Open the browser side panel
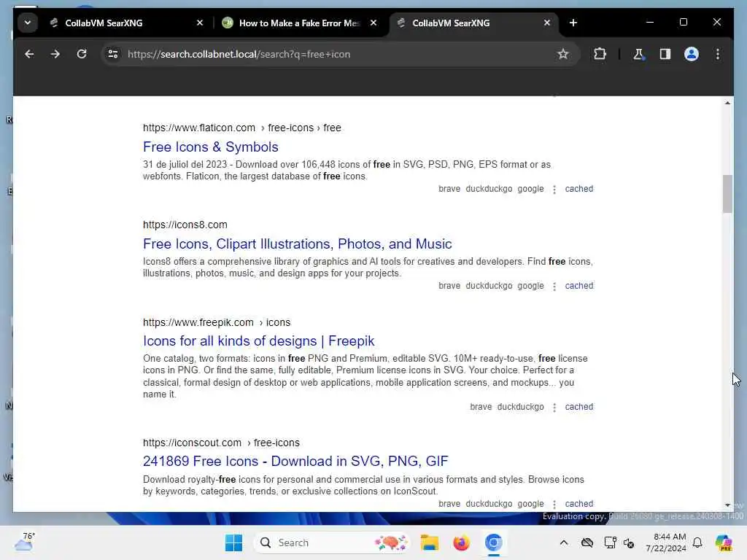 pos(665,54)
